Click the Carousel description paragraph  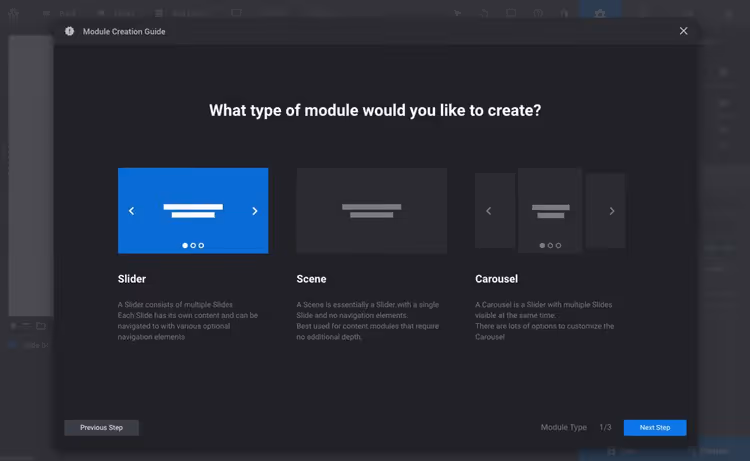point(545,320)
